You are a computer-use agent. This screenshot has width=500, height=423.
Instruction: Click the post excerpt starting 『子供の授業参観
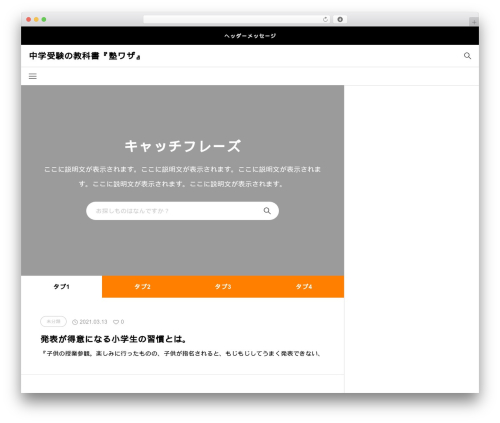(180, 353)
